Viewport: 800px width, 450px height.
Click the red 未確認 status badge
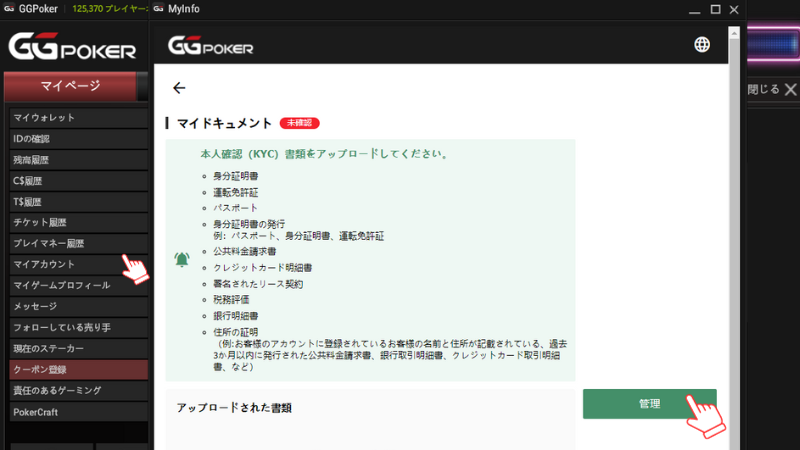tap(299, 123)
